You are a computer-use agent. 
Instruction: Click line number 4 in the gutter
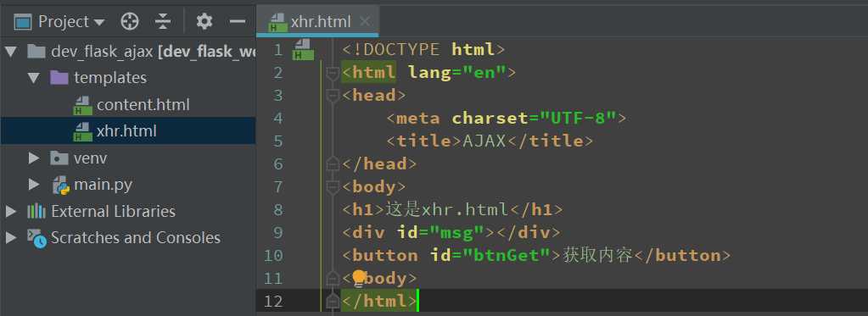click(x=278, y=119)
